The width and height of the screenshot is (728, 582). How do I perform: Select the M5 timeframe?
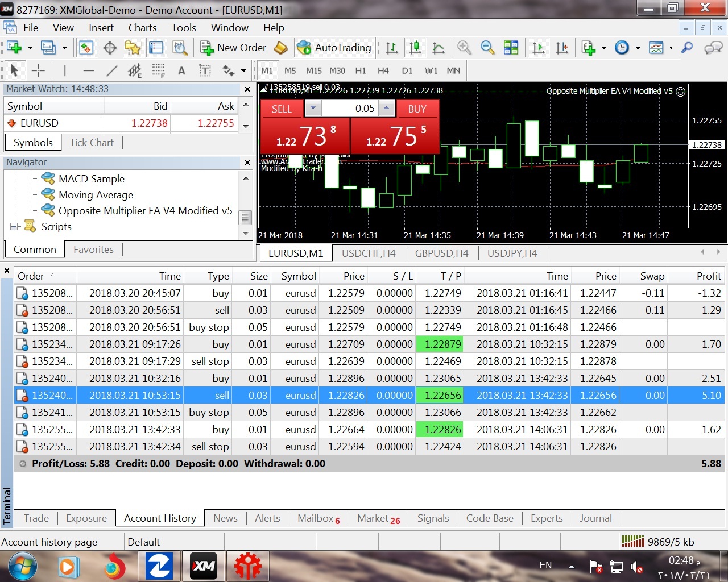tap(290, 70)
